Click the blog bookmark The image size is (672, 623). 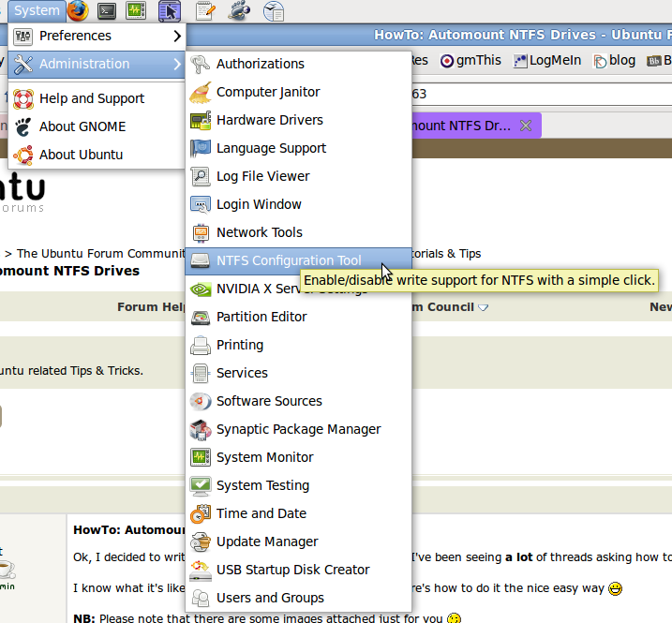(x=614, y=60)
